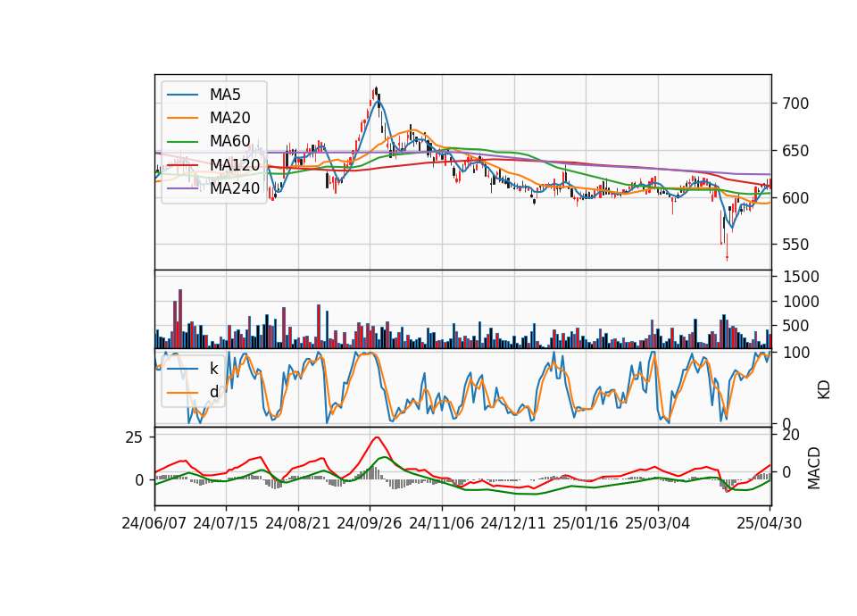Click the candlestick peak above 700
Screen dimensions: 857x616
376,91
